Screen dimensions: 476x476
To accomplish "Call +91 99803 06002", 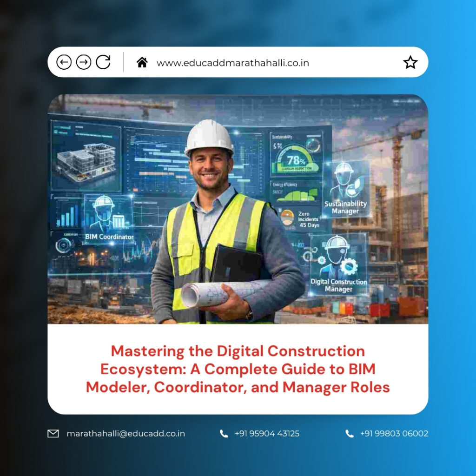I will point(393,433).
